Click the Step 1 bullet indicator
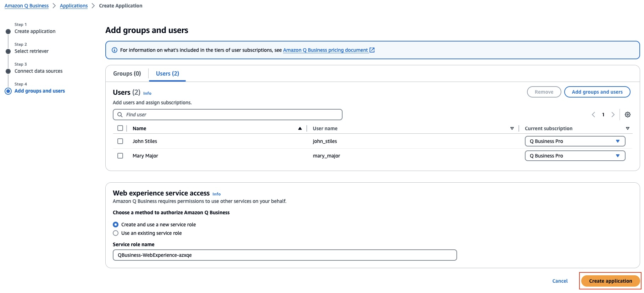 coord(8,32)
